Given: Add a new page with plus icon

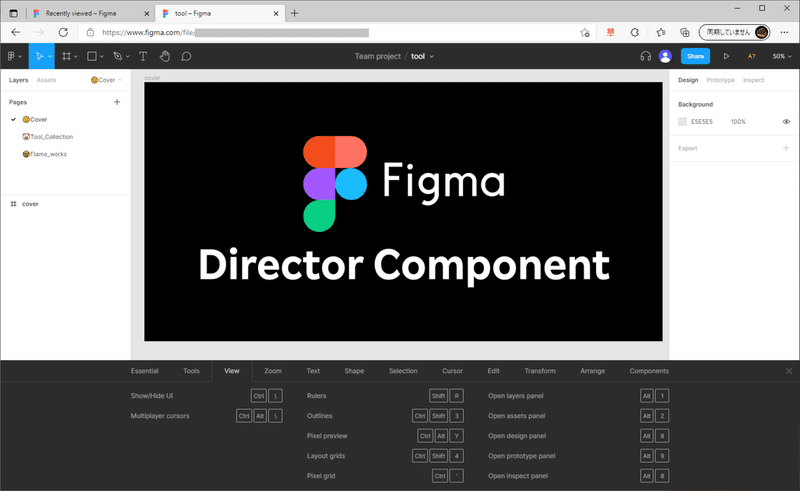Looking at the screenshot, I should click(x=117, y=102).
